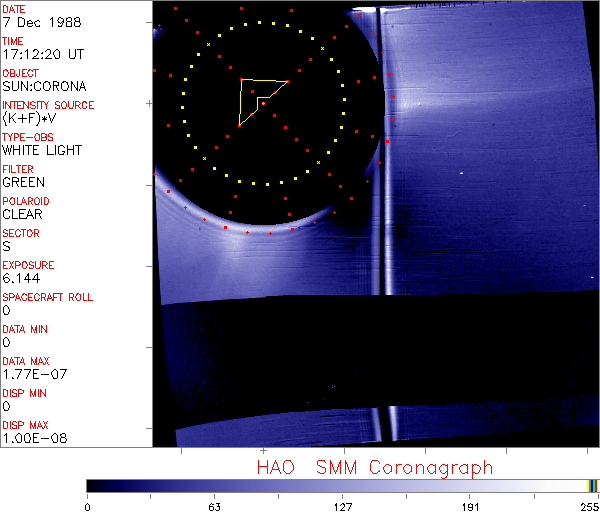The width and height of the screenshot is (600, 512).
Task: Select the '1.77E-07' data max value
Action: (31, 375)
